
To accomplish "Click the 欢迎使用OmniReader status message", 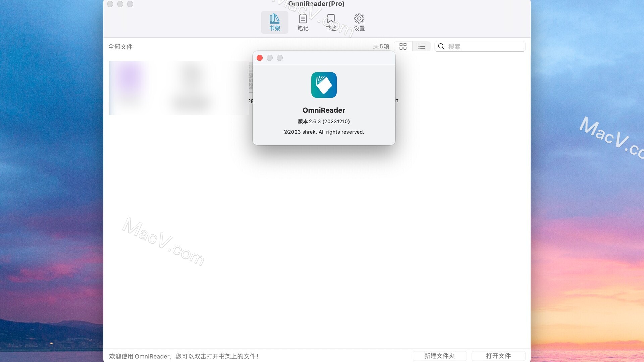I will click(183, 356).
